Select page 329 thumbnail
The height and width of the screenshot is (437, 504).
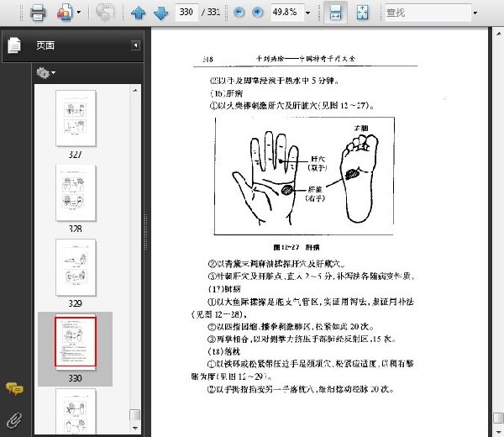(76, 267)
